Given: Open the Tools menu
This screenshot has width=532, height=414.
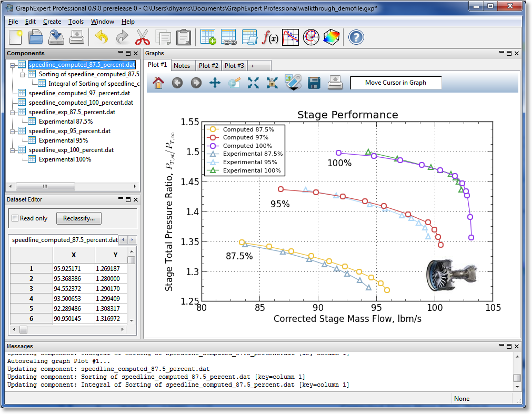Looking at the screenshot, I should click(x=76, y=22).
